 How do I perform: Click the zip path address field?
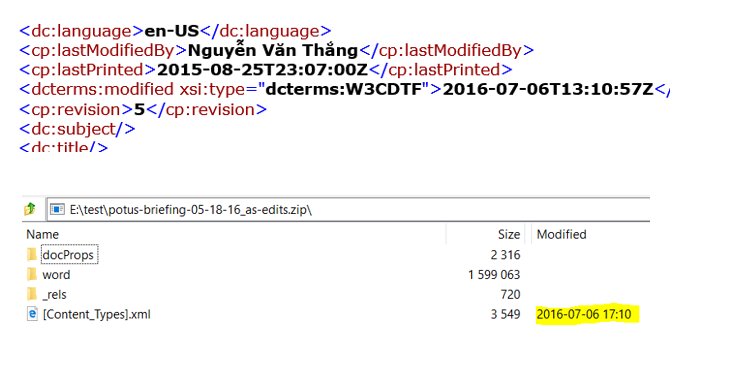pos(348,210)
